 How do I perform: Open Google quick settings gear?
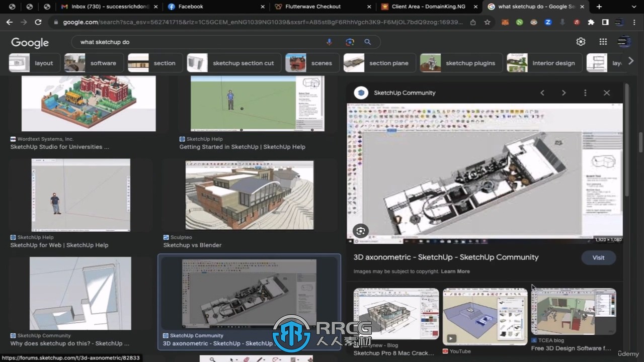(x=581, y=42)
